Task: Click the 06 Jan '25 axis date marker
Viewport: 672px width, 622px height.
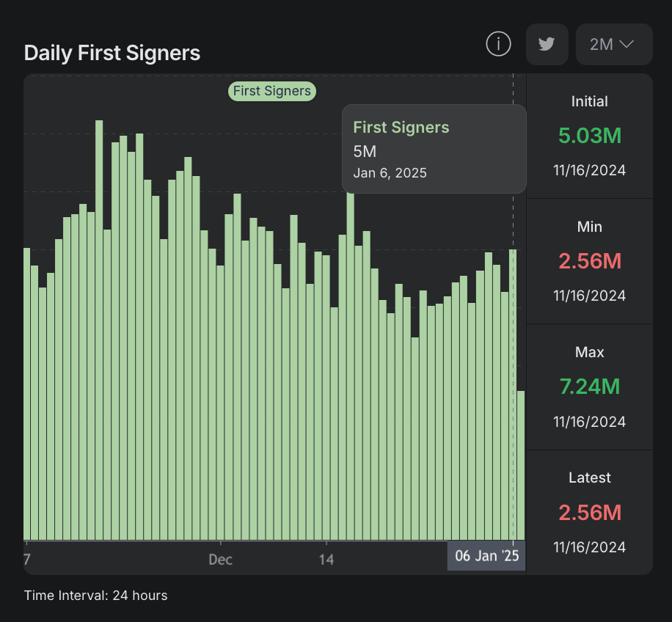Action: (486, 556)
